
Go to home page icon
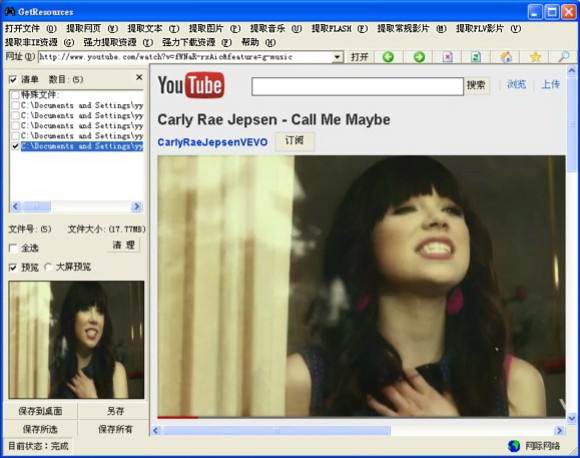[x=506, y=57]
